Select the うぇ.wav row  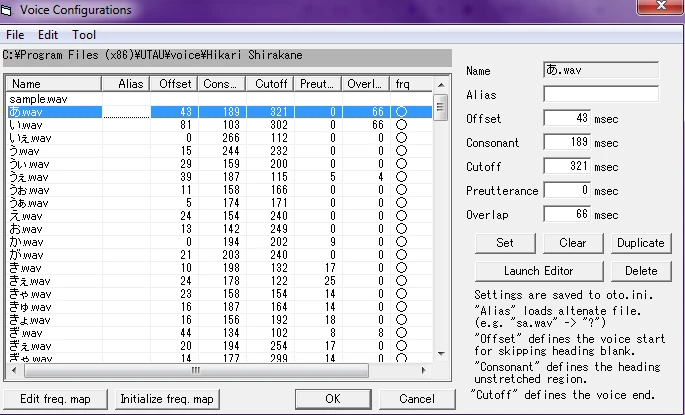220,177
